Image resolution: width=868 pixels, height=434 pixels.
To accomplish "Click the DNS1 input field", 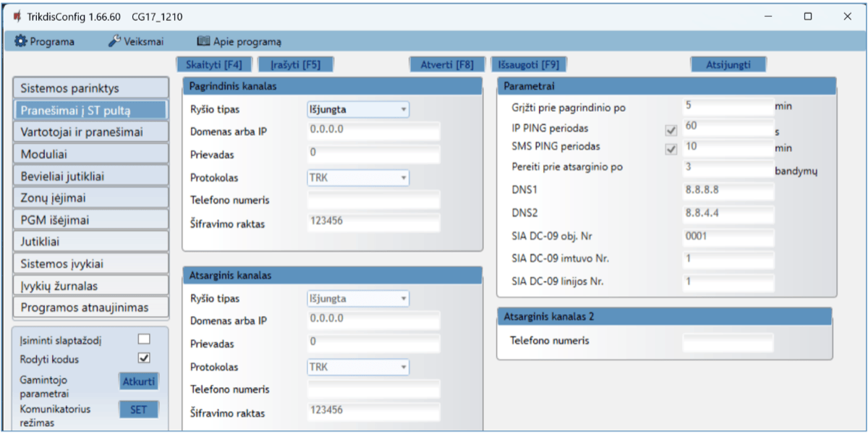I will tap(727, 191).
